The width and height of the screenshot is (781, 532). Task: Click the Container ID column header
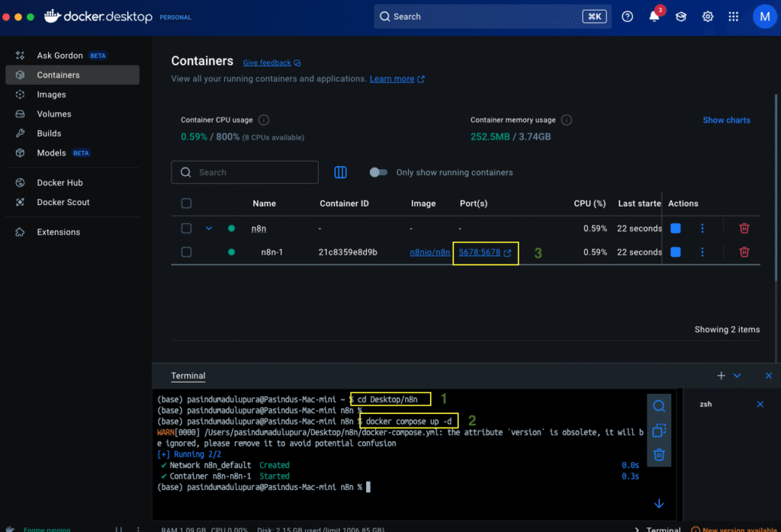coord(344,203)
